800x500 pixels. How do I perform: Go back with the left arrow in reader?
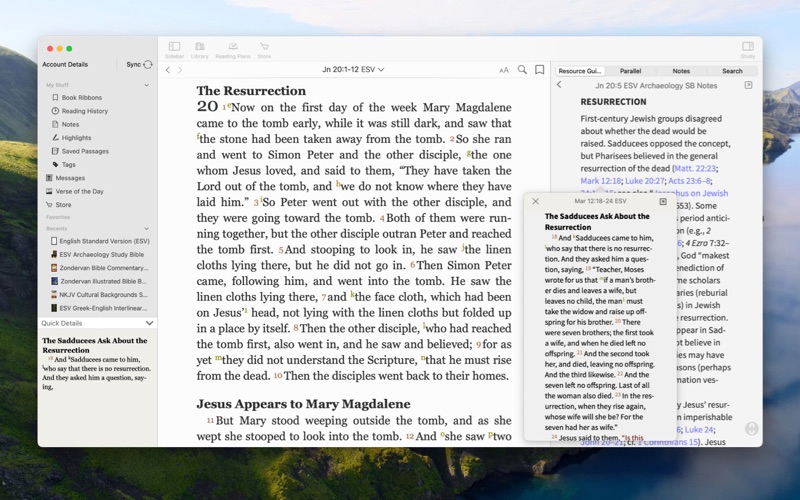pyautogui.click(x=167, y=70)
